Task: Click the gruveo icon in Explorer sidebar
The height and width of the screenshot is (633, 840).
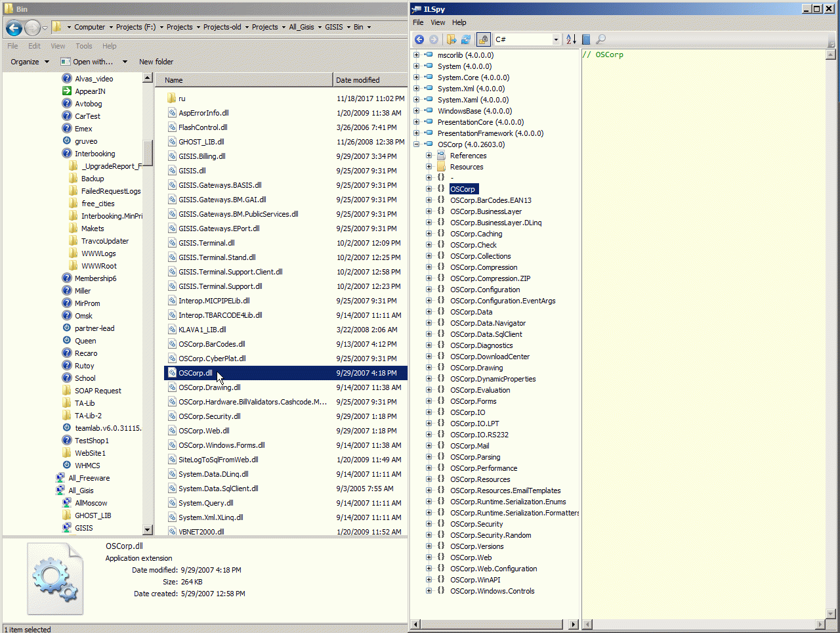Action: 67,141
